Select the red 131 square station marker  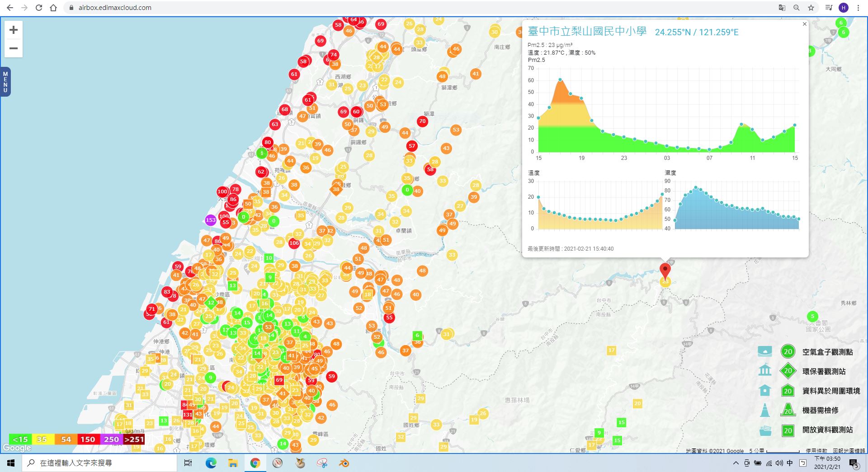pyautogui.click(x=188, y=414)
